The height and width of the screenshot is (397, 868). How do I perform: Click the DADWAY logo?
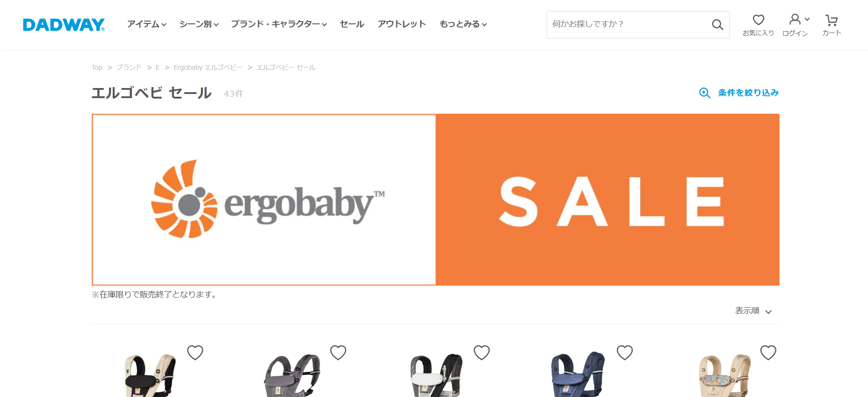[x=64, y=25]
